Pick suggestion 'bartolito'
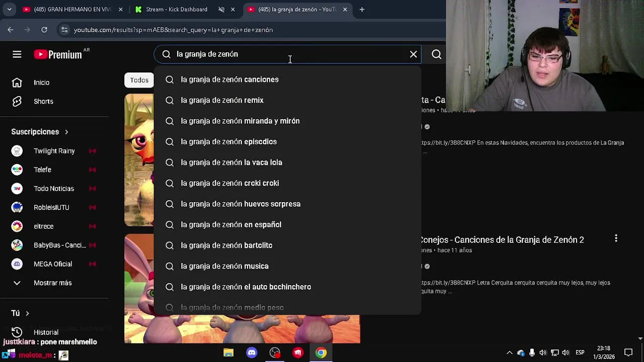The height and width of the screenshot is (362, 644). pos(287,245)
